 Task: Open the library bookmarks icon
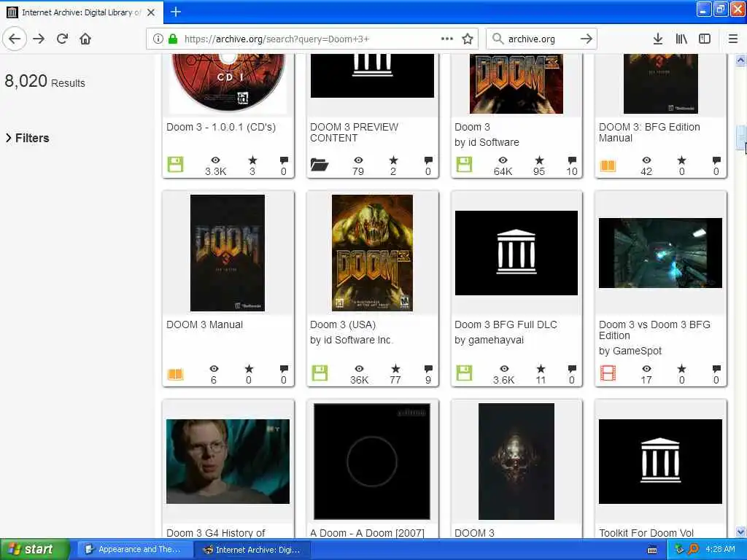[681, 39]
